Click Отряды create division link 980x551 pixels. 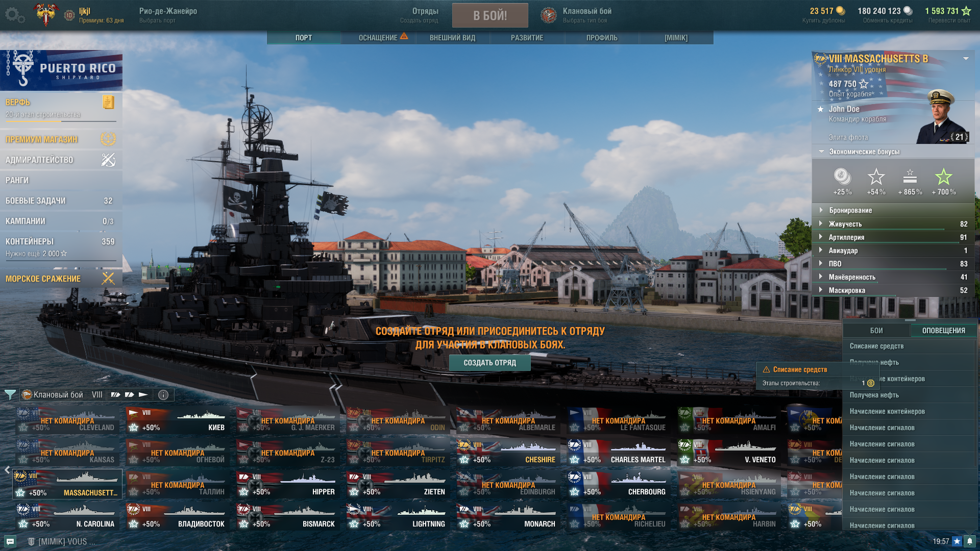point(420,15)
